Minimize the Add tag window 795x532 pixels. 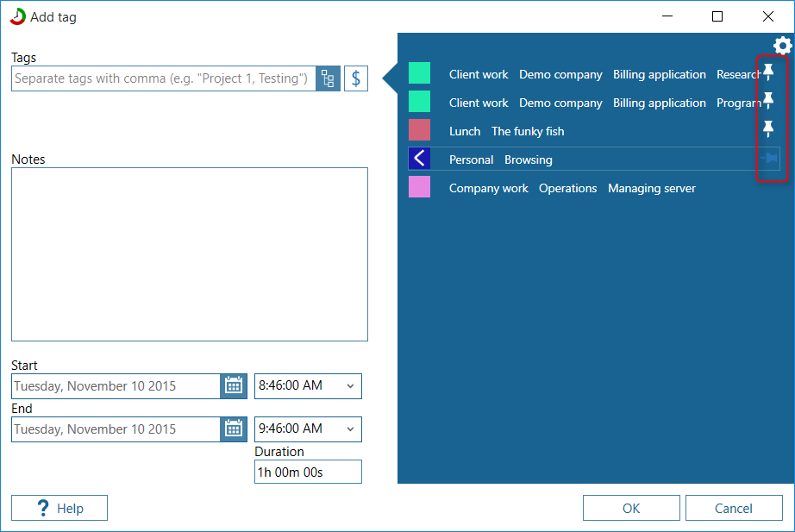[x=667, y=16]
